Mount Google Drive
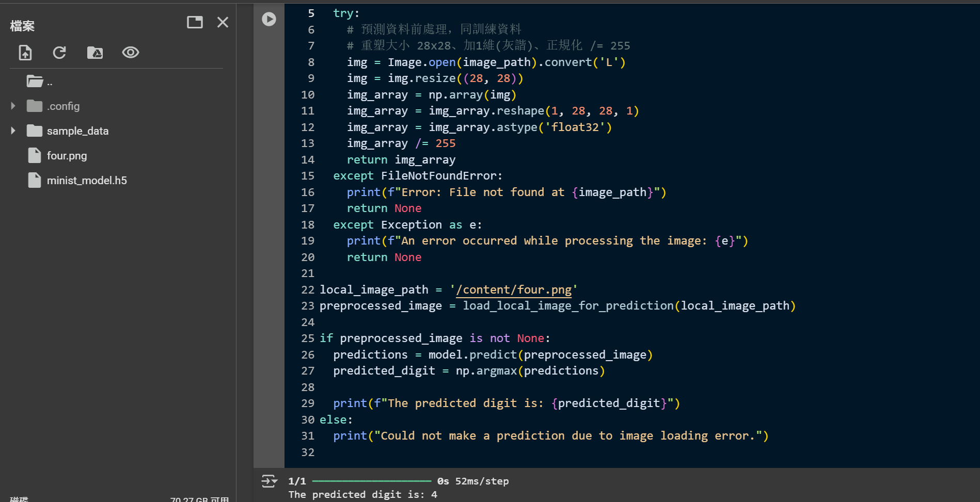This screenshot has height=502, width=980. [95, 53]
